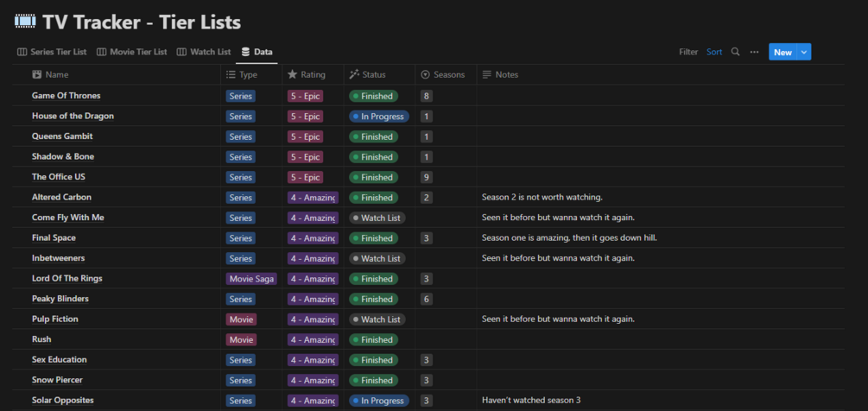Open the Sort options
The image size is (868, 411).
[714, 52]
